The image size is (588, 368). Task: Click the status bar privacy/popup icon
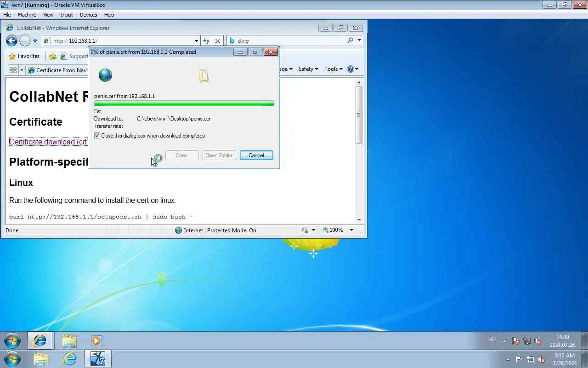click(x=305, y=230)
